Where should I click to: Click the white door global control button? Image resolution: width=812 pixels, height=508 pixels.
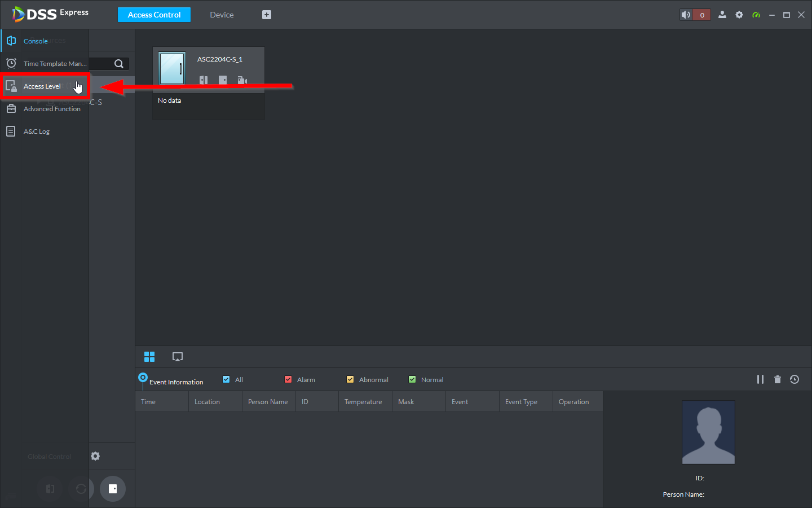click(x=113, y=489)
